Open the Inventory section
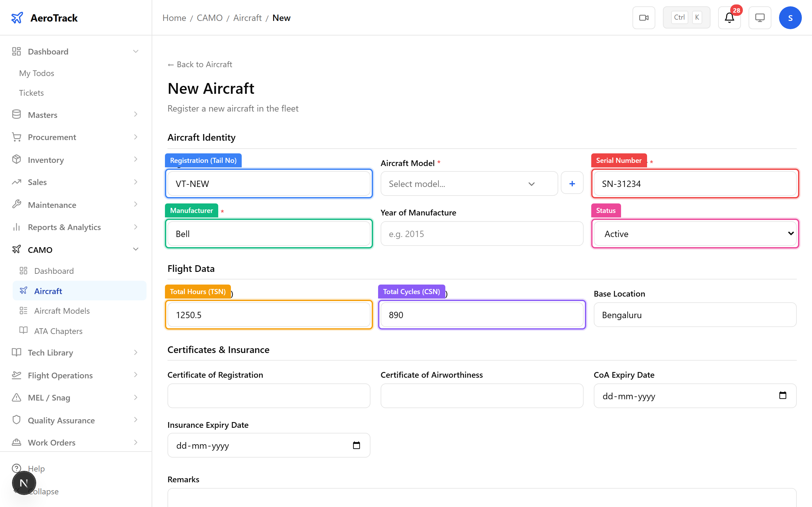This screenshot has height=507, width=812. (x=46, y=160)
